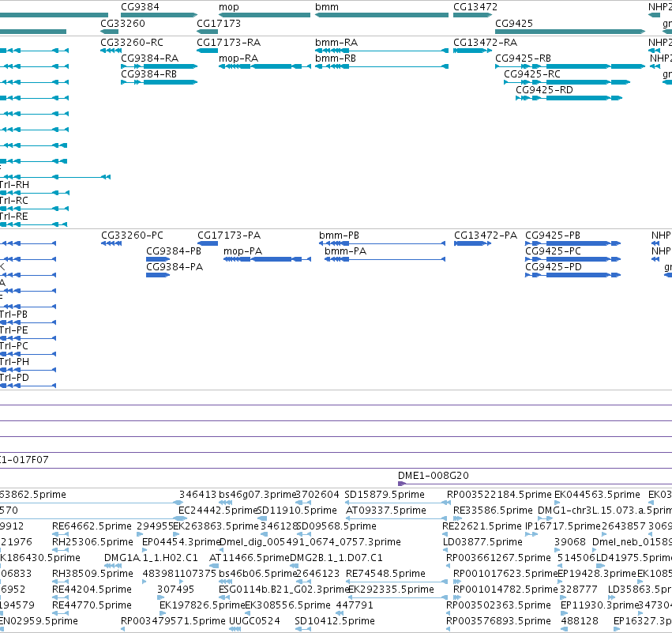Select the bmm gene feature
This screenshot has height=633, width=672.
click(381, 15)
